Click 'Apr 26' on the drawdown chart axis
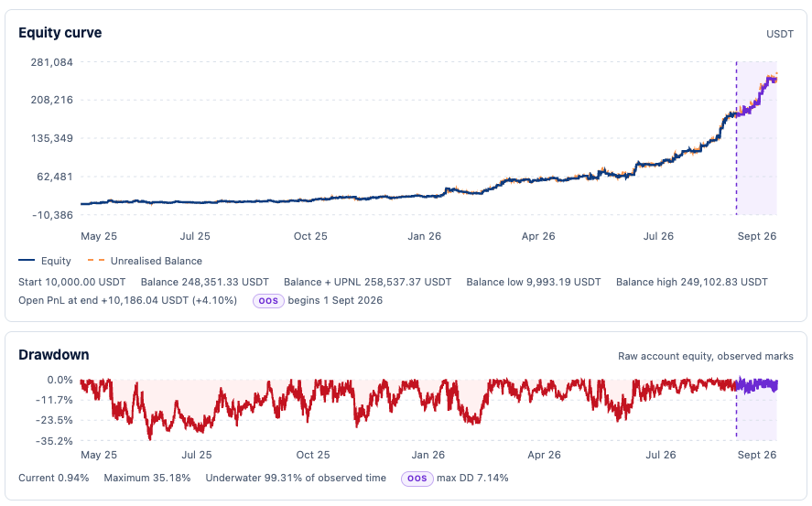 point(545,455)
